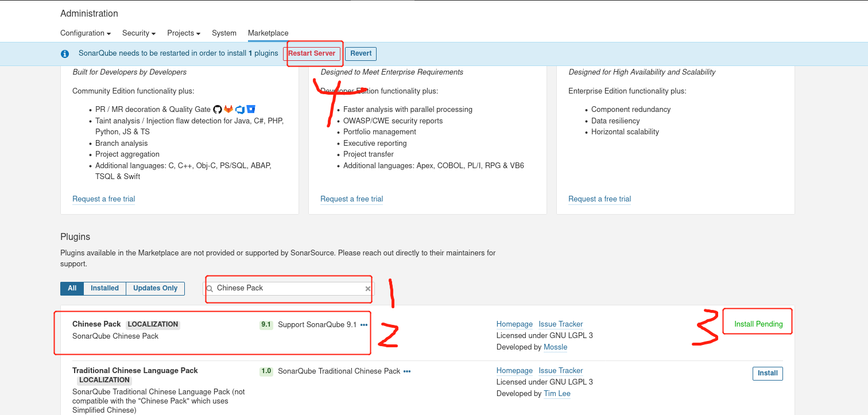Expand the Projects dropdown menu

coord(184,33)
